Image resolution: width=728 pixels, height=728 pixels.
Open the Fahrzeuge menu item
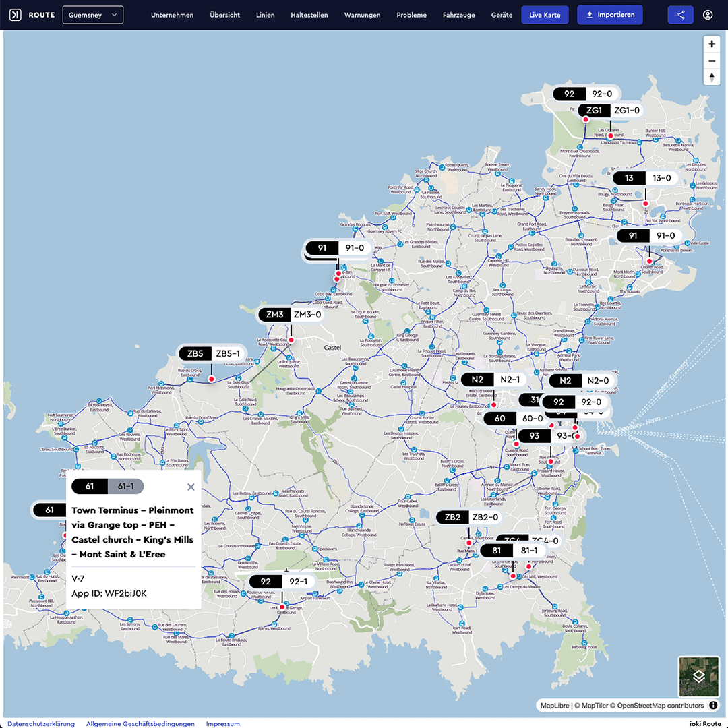457,15
